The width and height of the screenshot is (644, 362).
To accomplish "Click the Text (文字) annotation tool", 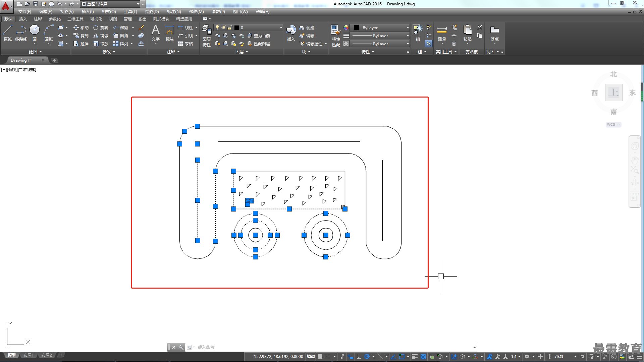I will click(156, 33).
